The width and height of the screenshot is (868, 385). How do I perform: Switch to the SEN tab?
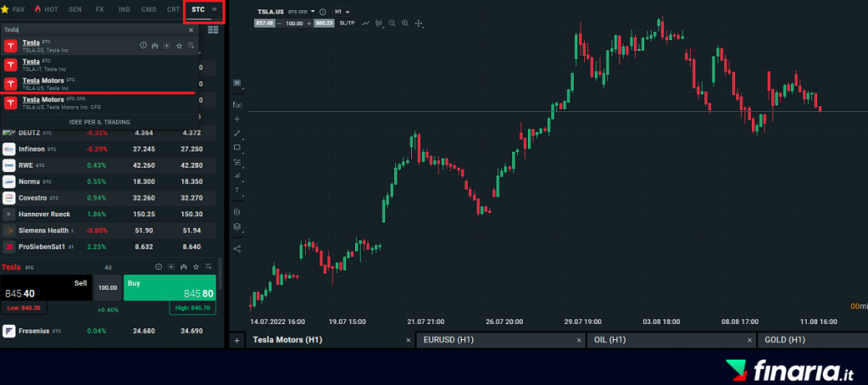click(x=75, y=9)
